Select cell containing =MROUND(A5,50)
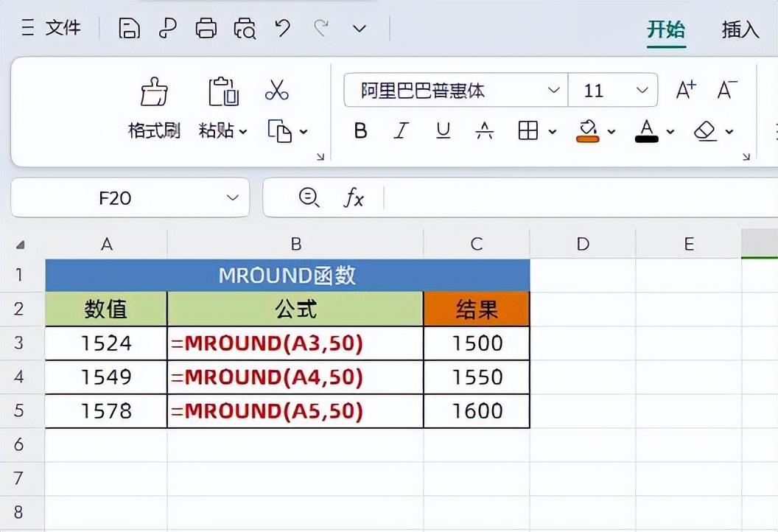The image size is (778, 532). [295, 411]
